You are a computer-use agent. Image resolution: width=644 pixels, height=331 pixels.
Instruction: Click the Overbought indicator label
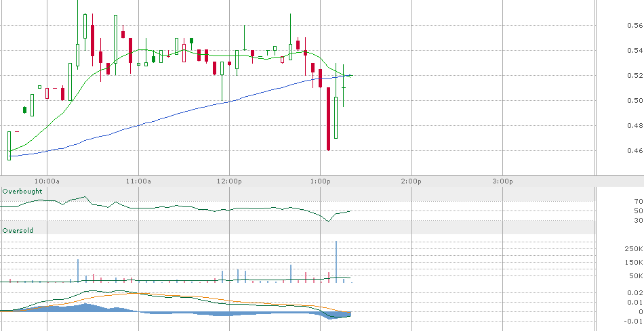[22, 191]
